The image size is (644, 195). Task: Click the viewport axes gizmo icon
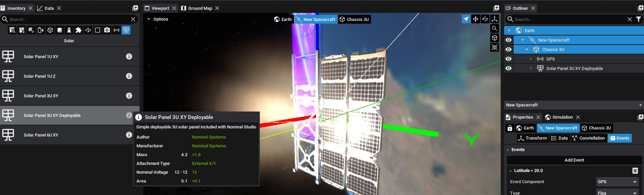(495, 19)
